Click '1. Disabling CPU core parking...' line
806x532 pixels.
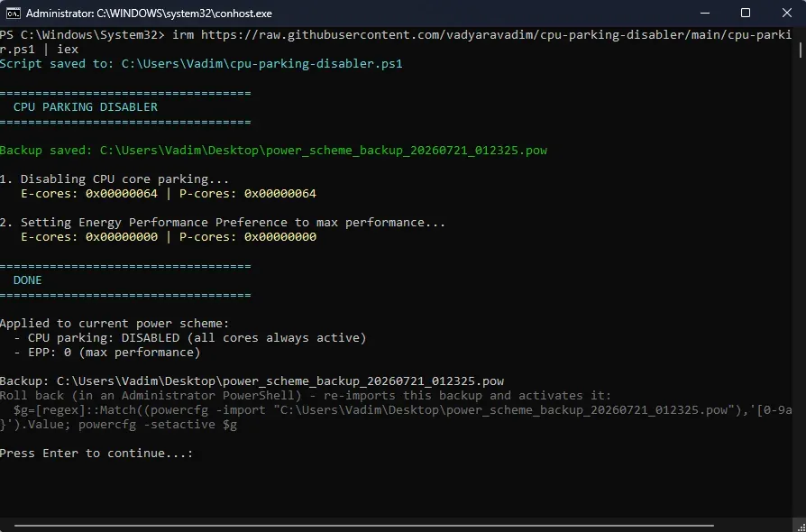pos(114,179)
